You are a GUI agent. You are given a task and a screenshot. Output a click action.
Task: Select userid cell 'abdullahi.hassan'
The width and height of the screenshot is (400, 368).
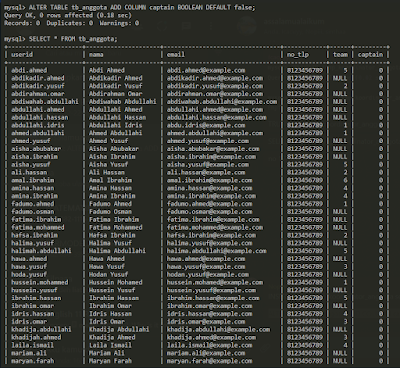(40, 117)
